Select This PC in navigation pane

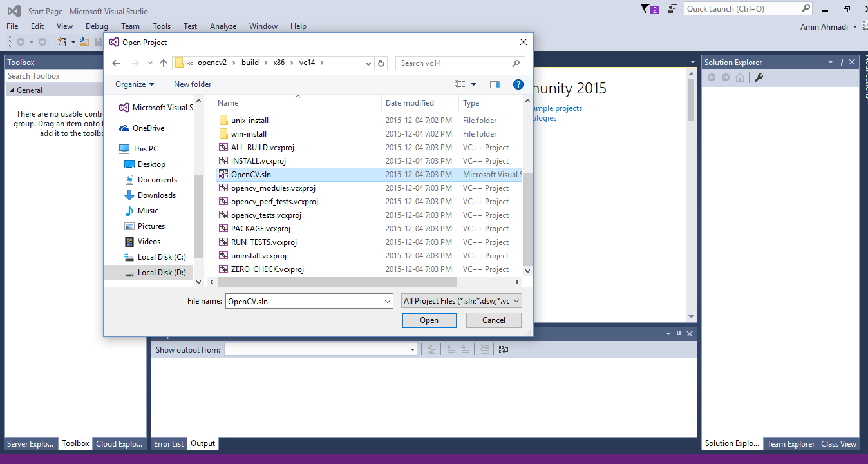138,149
